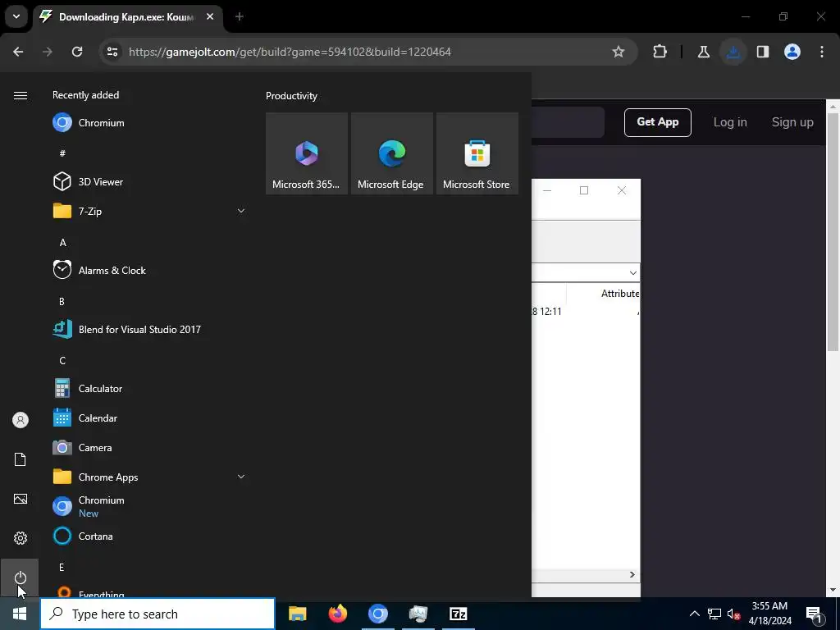Open a new browser tab

click(x=240, y=16)
